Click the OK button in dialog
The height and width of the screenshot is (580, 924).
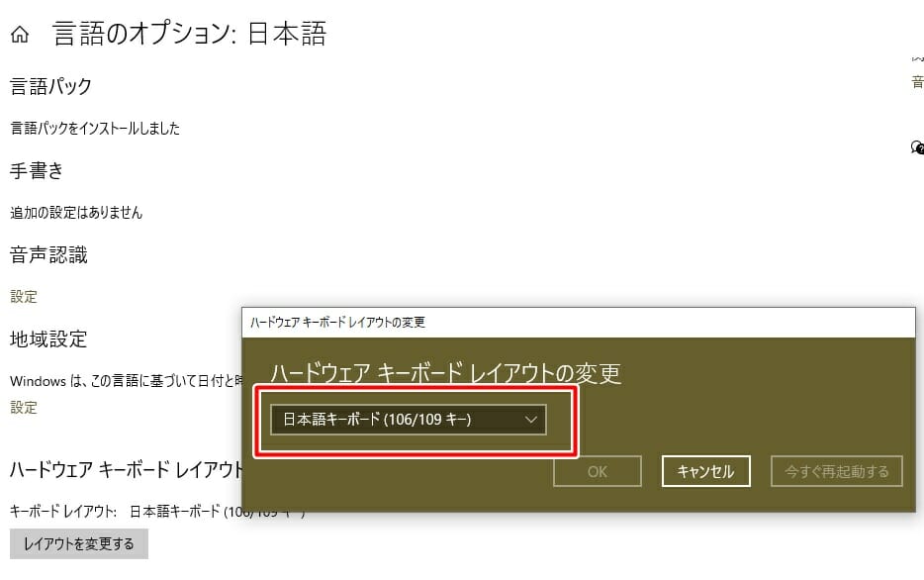click(x=597, y=471)
